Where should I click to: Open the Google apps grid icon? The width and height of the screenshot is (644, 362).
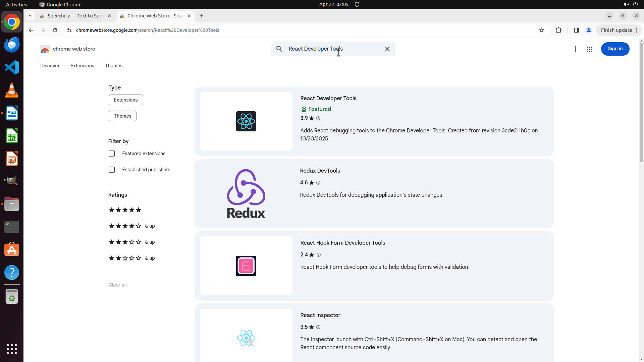point(589,49)
